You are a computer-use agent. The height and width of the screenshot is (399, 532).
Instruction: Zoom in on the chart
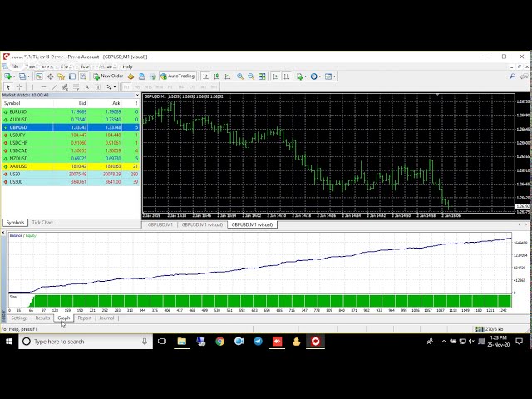click(x=240, y=76)
